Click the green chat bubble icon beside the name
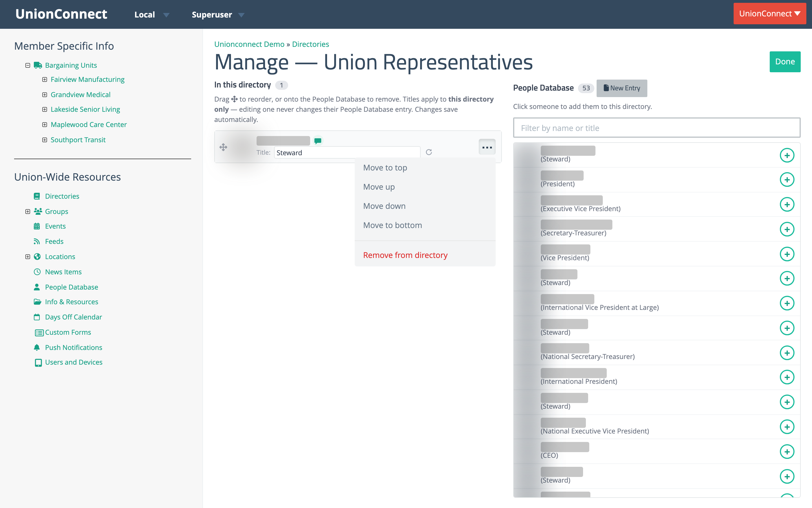The width and height of the screenshot is (812, 508). tap(318, 141)
